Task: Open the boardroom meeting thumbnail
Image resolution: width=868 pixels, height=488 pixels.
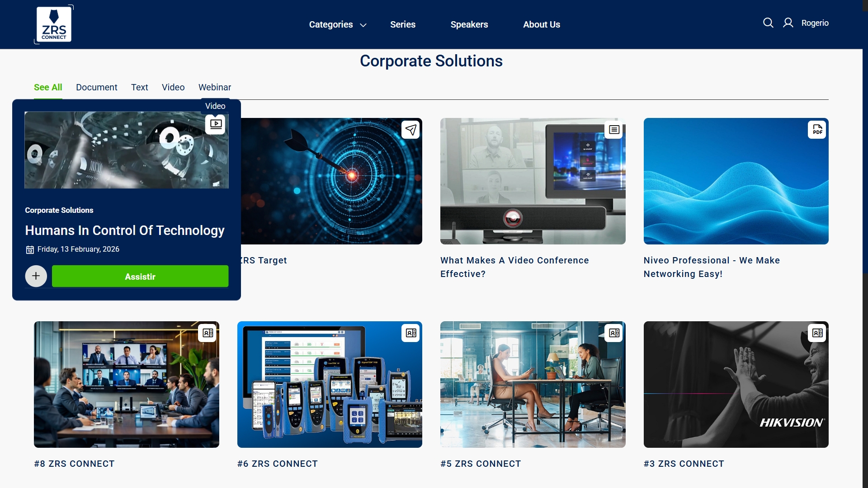Action: click(127, 385)
